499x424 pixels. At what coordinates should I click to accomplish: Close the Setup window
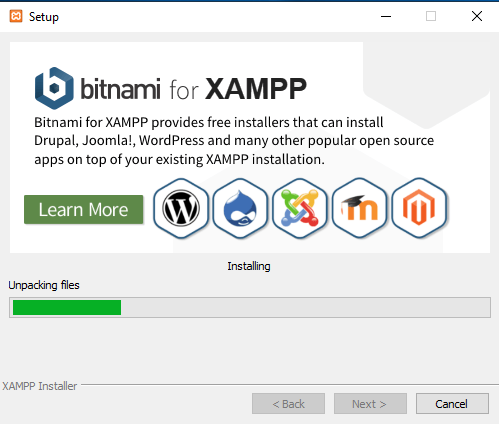477,16
